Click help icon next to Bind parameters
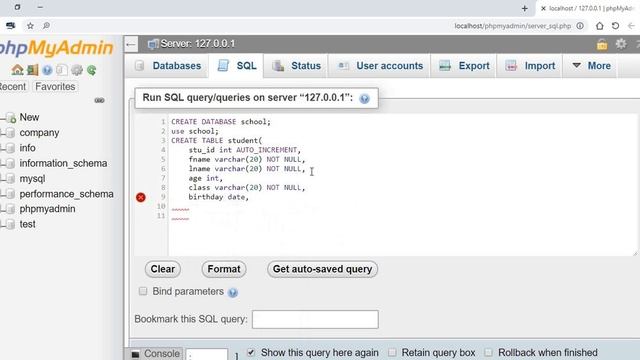Screen dimensions: 640x360 [x=233, y=292]
